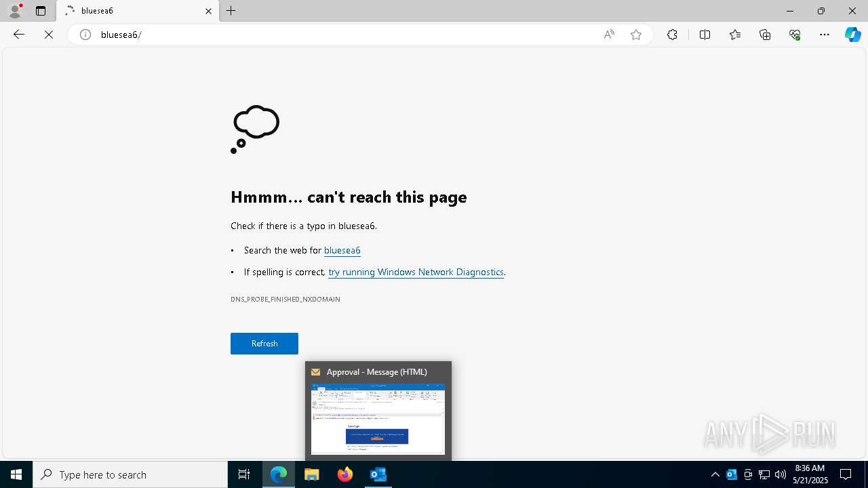
Task: Add this page to favorites star
Action: (x=636, y=35)
